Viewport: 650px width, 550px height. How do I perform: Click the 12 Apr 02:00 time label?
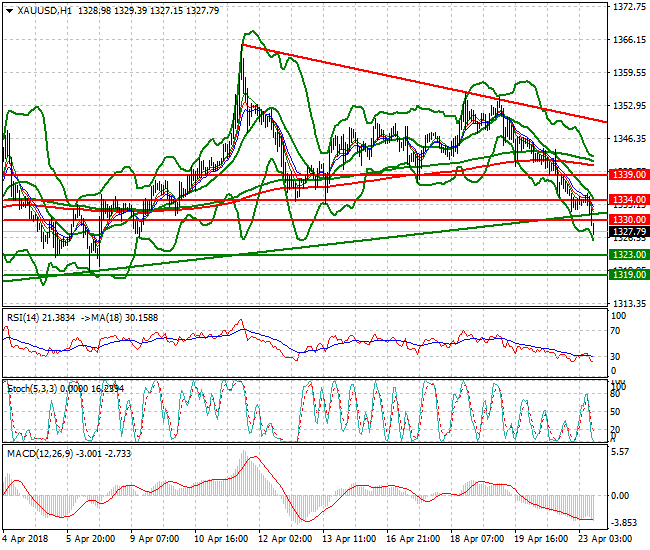[x=285, y=539]
